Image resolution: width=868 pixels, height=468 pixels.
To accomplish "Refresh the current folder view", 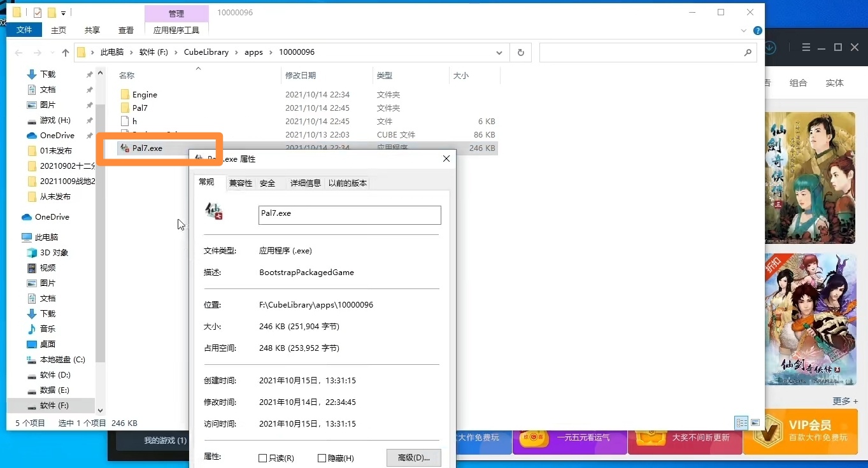I will point(521,52).
